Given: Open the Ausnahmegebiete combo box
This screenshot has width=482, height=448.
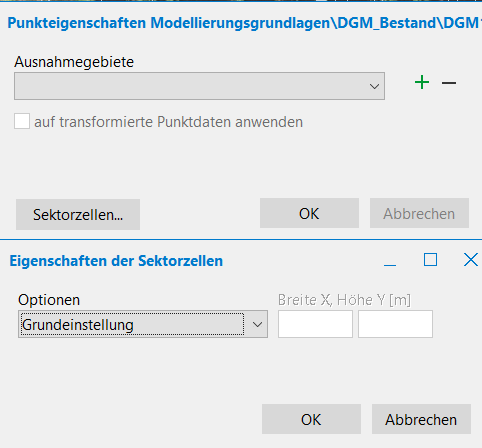Looking at the screenshot, I should [x=199, y=86].
